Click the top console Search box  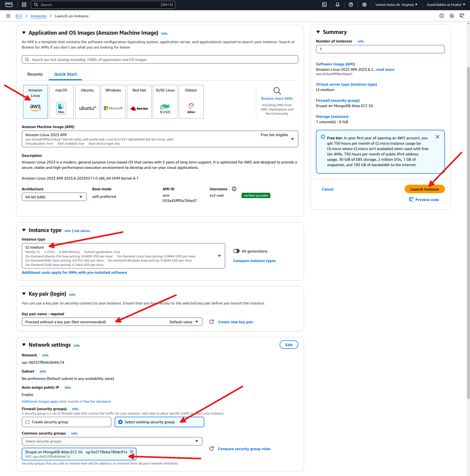coord(103,5)
